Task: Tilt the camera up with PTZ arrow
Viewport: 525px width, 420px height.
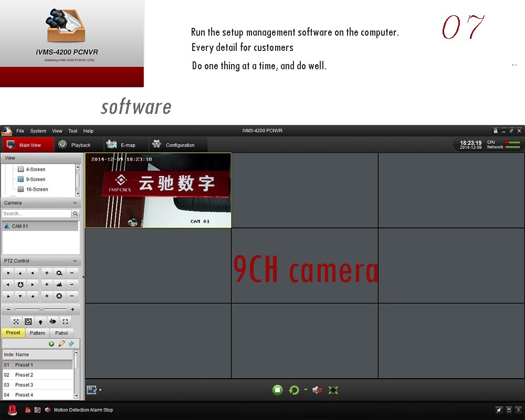Action: click(20, 273)
